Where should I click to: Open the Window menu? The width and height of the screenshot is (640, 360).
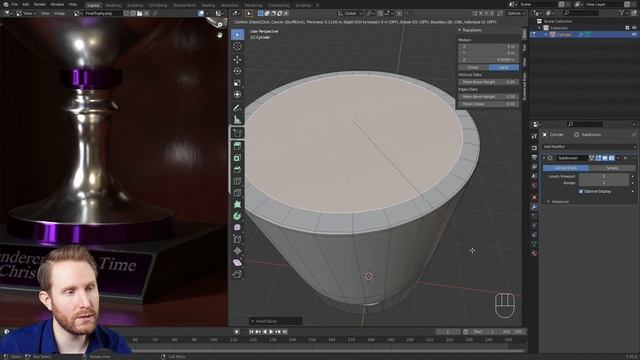click(57, 4)
